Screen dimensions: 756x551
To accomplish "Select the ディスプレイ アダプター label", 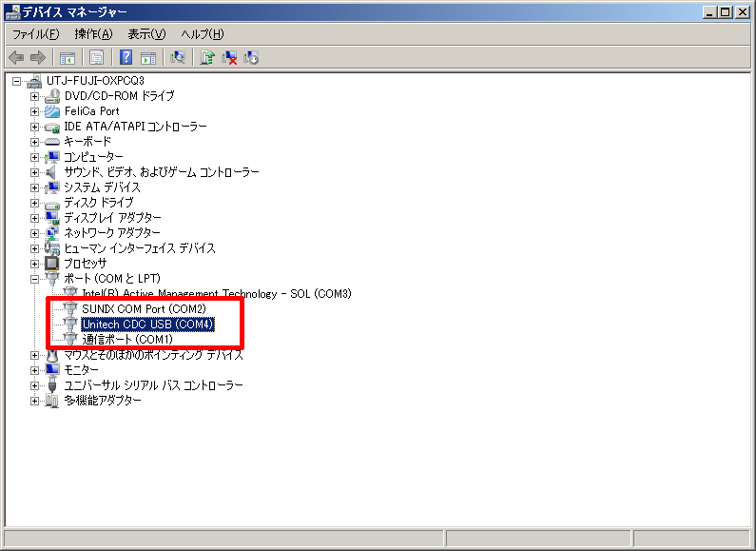I will 113,218.
